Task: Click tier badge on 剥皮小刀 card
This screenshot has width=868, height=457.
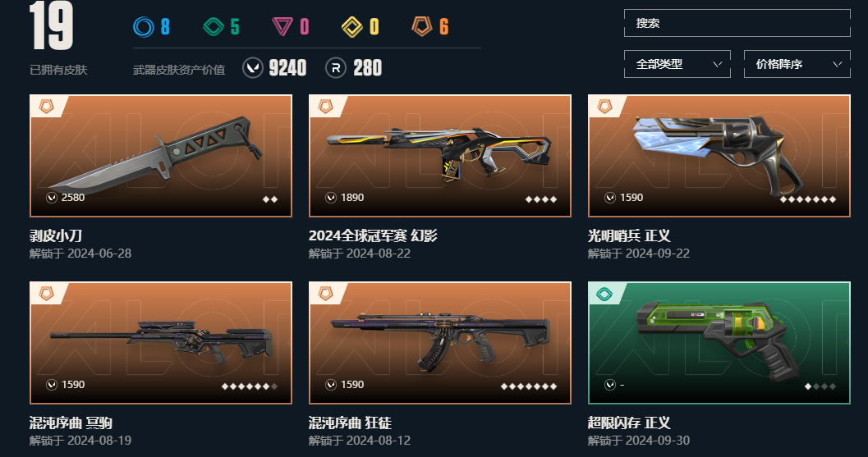Action: click(47, 106)
